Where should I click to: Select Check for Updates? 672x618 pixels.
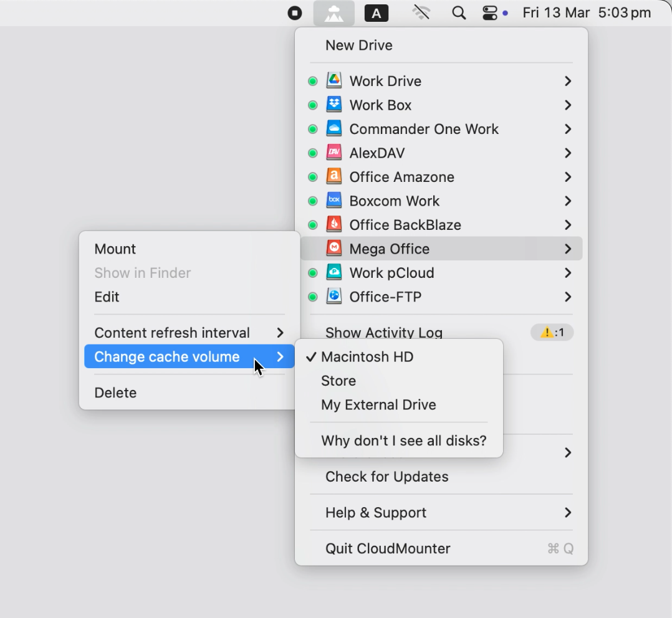coord(441,477)
